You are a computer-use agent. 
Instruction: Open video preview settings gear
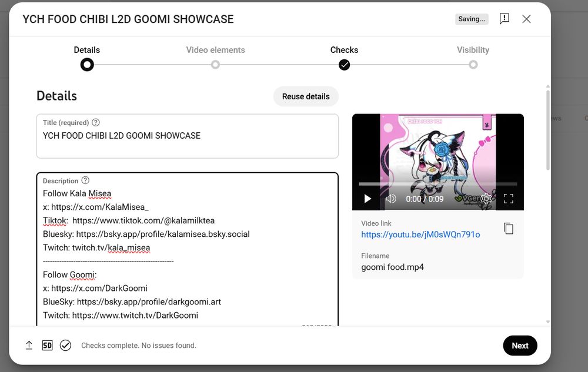pos(486,199)
